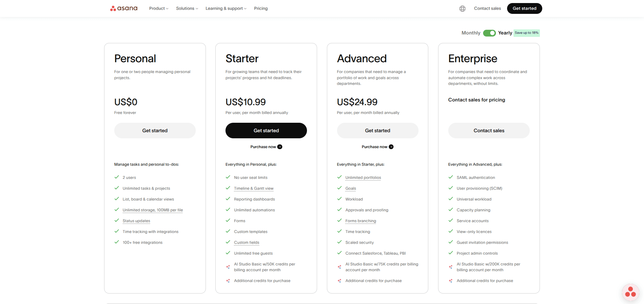Open the Timeline & Gantt view link

(254, 188)
